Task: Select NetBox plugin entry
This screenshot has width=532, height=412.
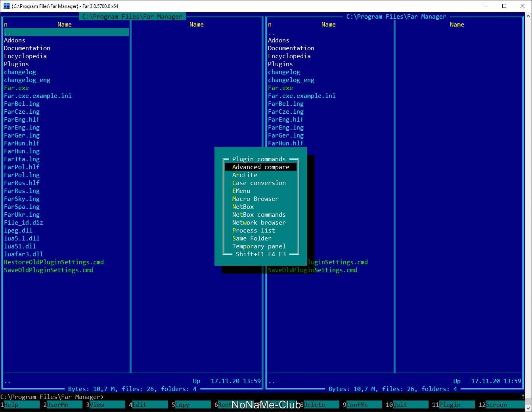Action: point(243,207)
